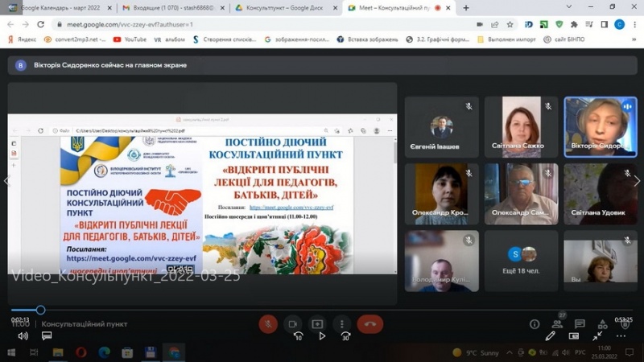Screen dimensions: 644x362
Task: Toggle the muted microphone button
Action: tap(267, 323)
